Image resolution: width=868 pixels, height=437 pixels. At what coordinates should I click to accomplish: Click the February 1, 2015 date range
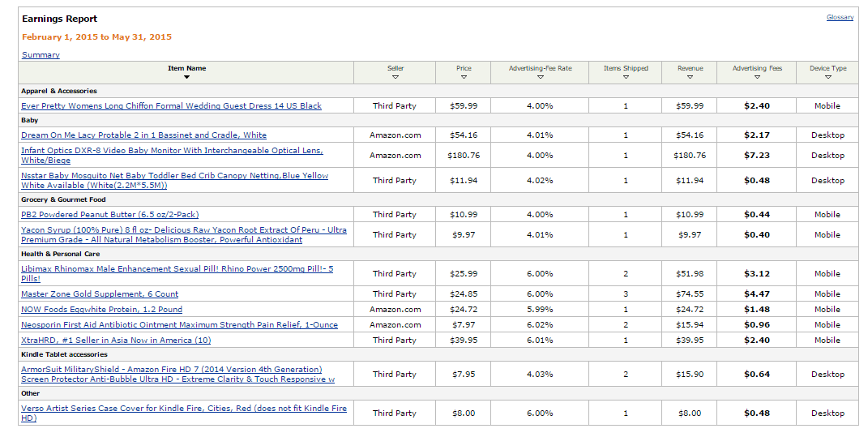click(97, 37)
